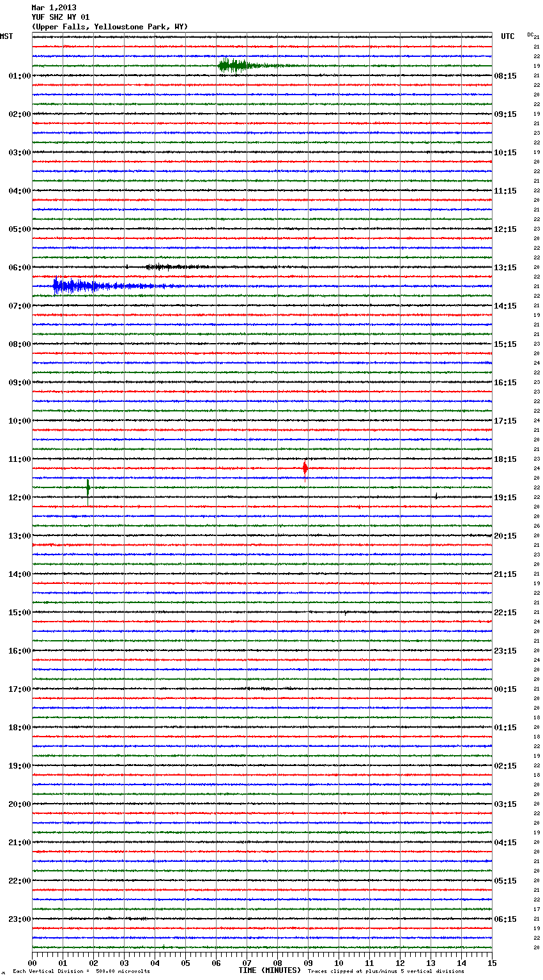Click the MST timezone label
This screenshot has height=980, width=543.
click(x=6, y=36)
